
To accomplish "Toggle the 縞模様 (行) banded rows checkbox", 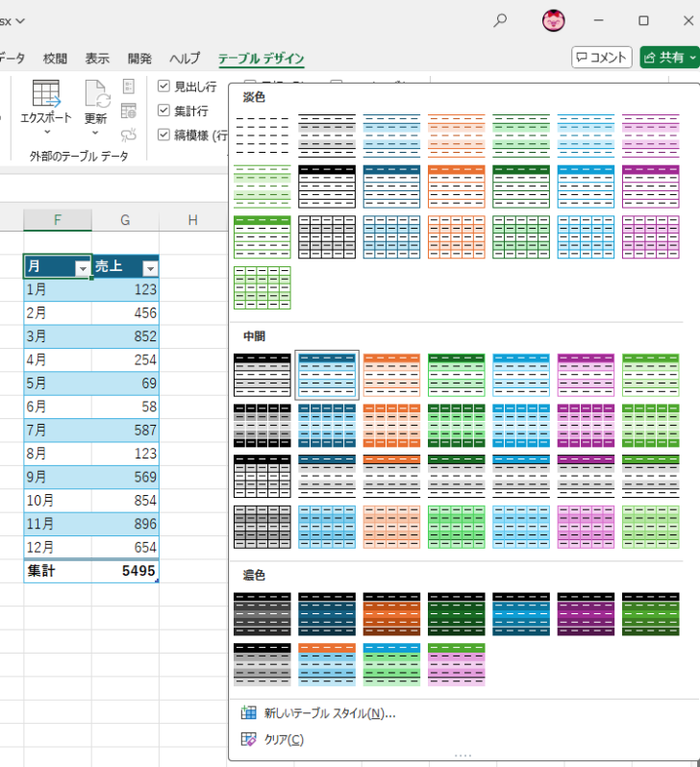I will [x=163, y=135].
